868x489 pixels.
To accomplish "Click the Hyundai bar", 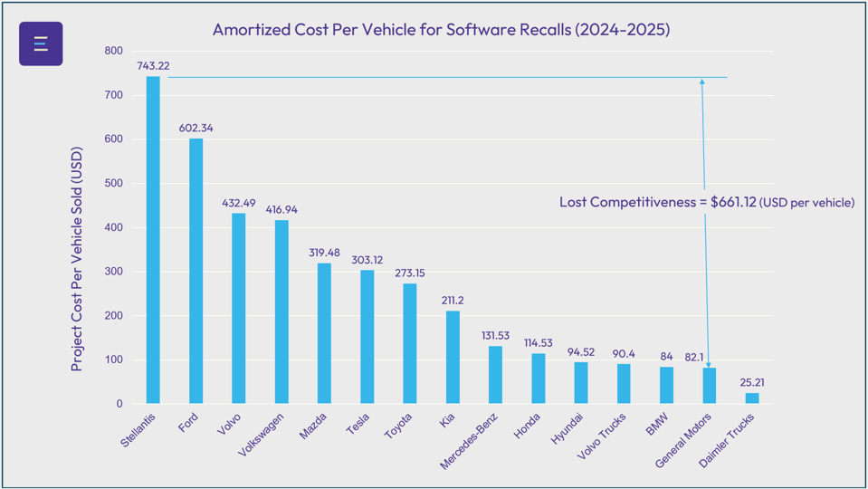I will [581, 383].
